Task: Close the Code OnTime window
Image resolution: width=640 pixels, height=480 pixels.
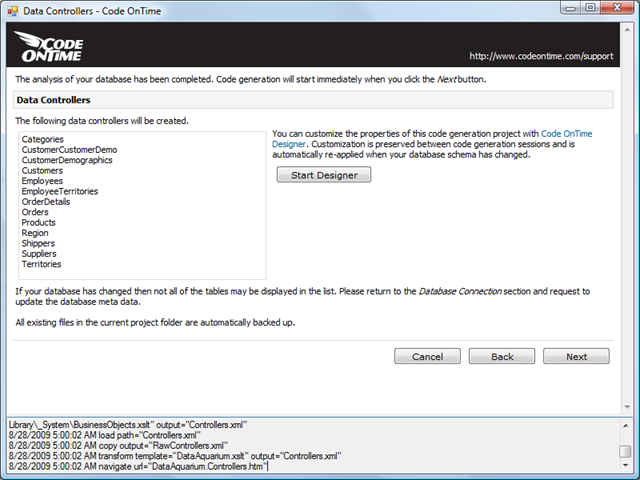Action: coord(617,8)
